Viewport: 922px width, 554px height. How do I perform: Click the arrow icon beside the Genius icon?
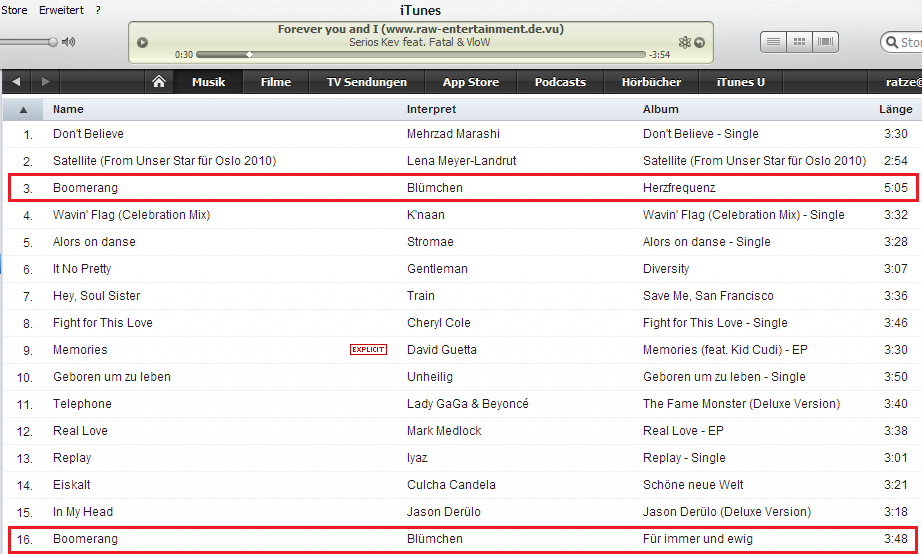click(699, 42)
